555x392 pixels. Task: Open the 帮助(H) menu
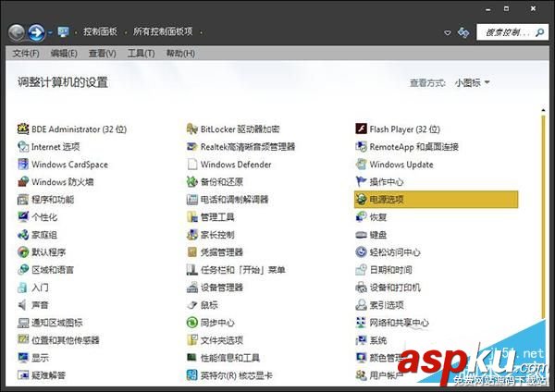tap(180, 54)
